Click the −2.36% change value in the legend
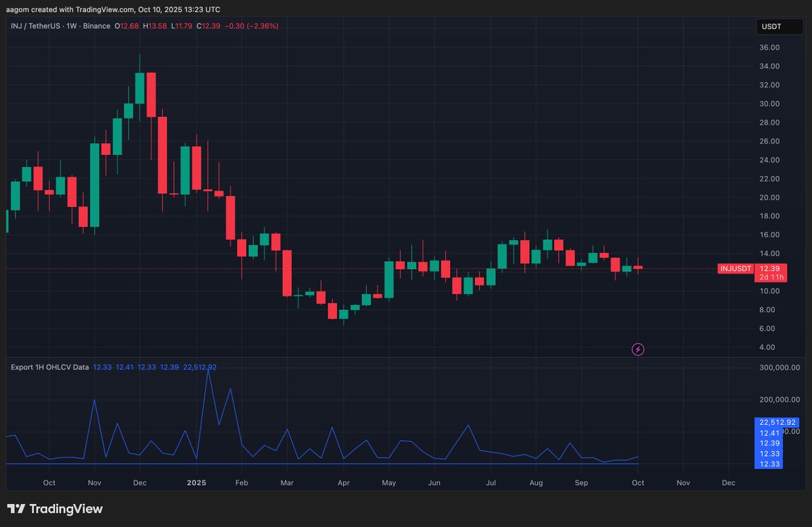 261,26
